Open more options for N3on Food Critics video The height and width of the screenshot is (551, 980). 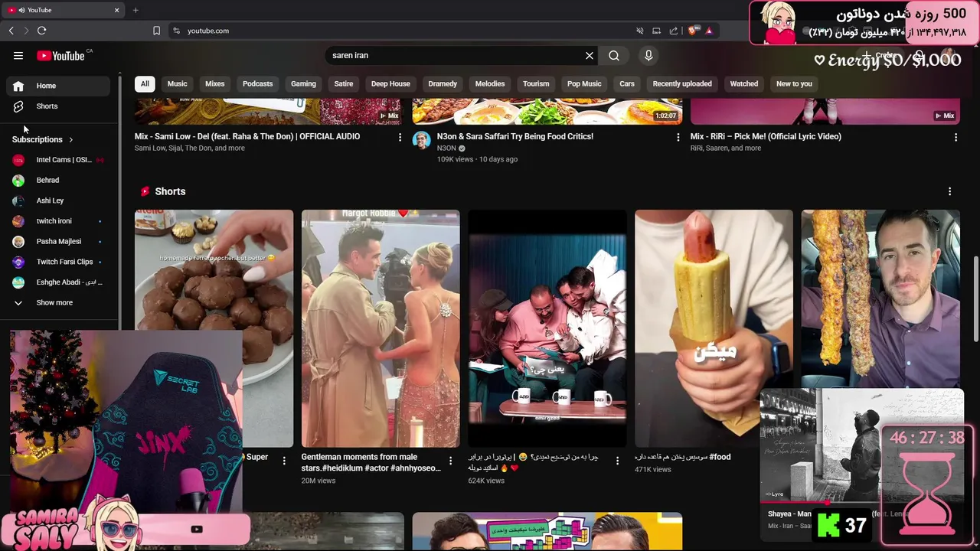pos(678,137)
